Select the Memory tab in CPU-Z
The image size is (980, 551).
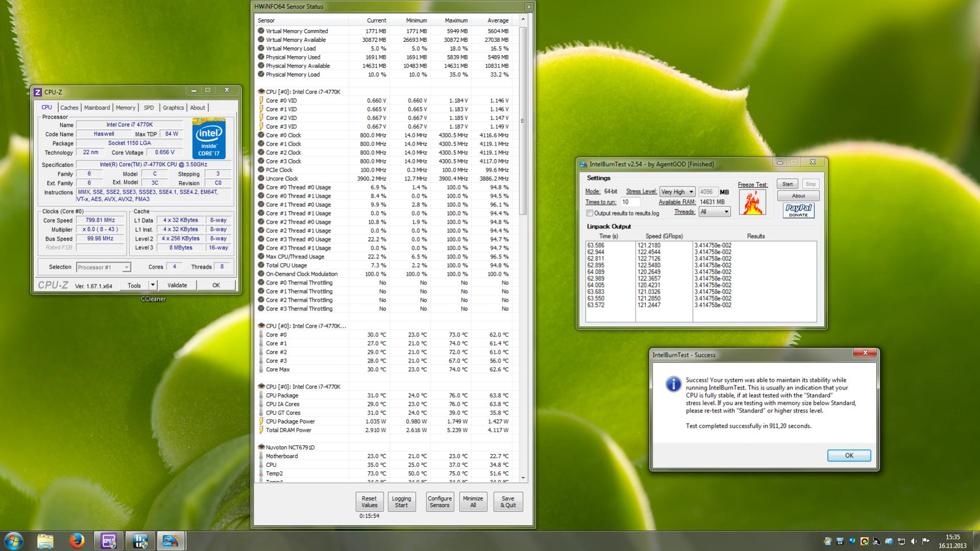tap(126, 108)
